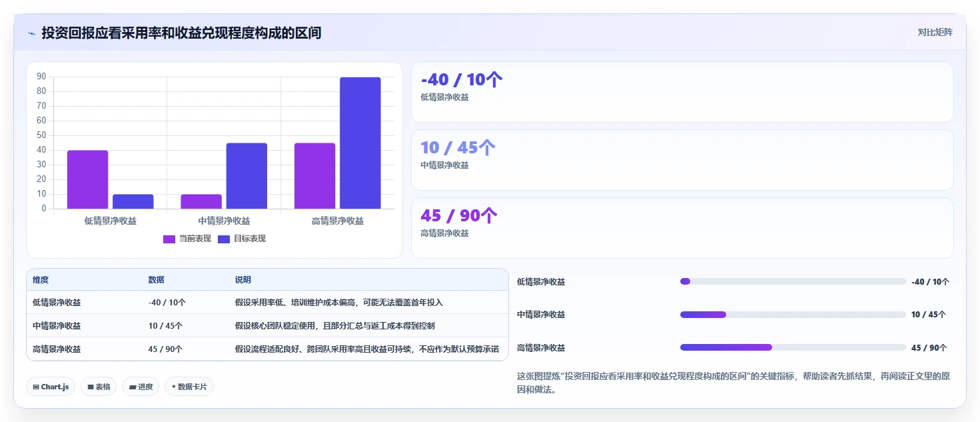Click the tall blue 目标表现 bar for 高情景净收益
Screen dimensions: 980x422
360,143
